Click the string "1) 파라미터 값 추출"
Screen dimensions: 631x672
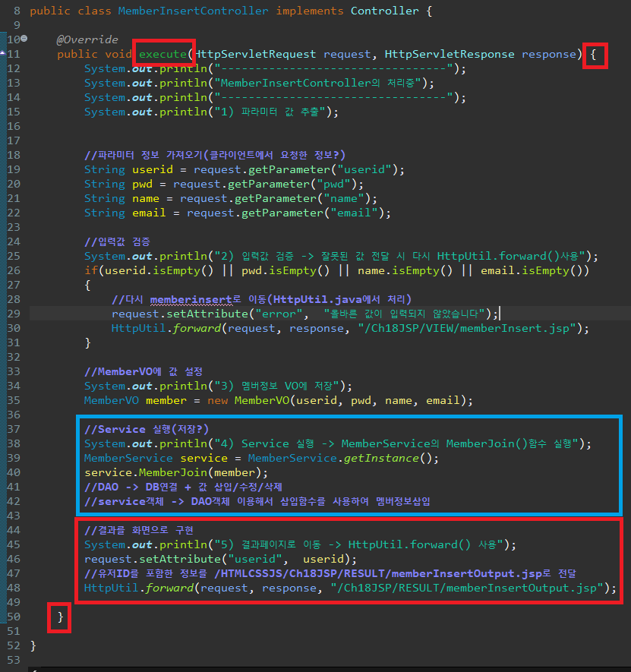(270, 112)
